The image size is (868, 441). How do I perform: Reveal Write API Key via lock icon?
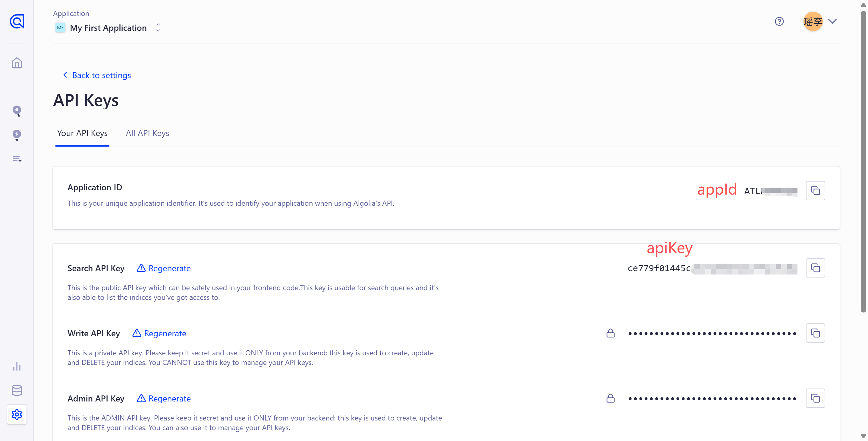[x=610, y=333]
